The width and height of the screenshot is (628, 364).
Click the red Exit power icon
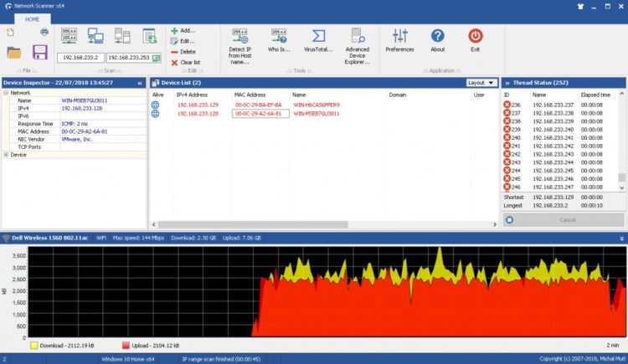(475, 41)
